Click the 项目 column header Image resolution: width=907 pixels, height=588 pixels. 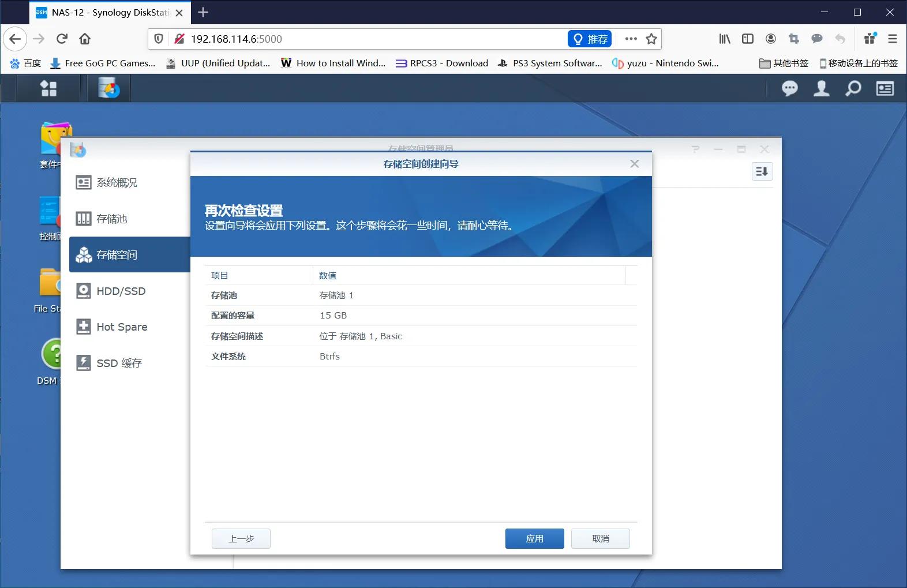[259, 275]
